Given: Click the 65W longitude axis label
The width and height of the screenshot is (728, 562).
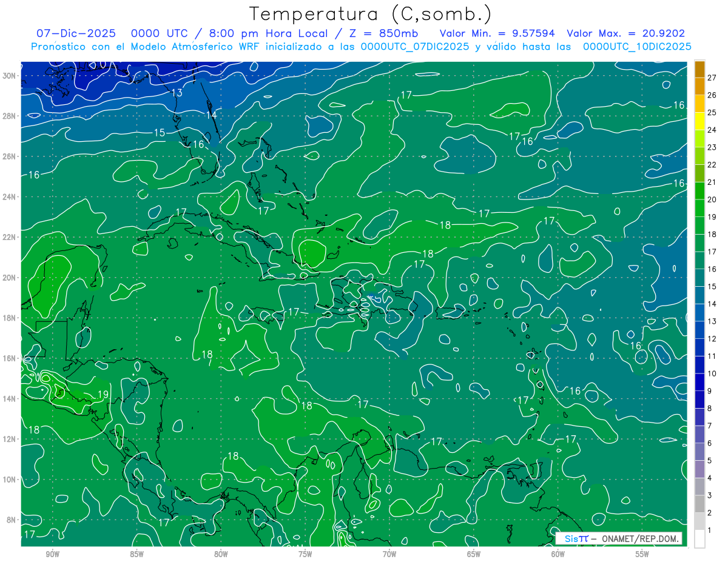Looking at the screenshot, I should [x=474, y=554].
